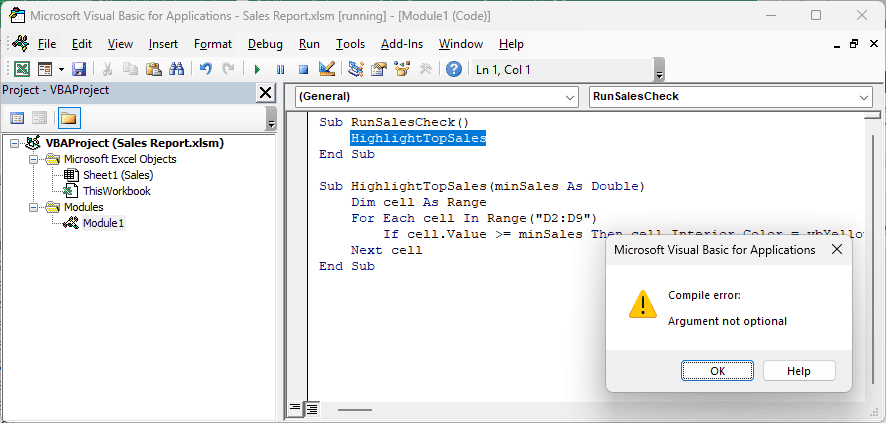
Task: Open the Run menu
Action: click(309, 44)
